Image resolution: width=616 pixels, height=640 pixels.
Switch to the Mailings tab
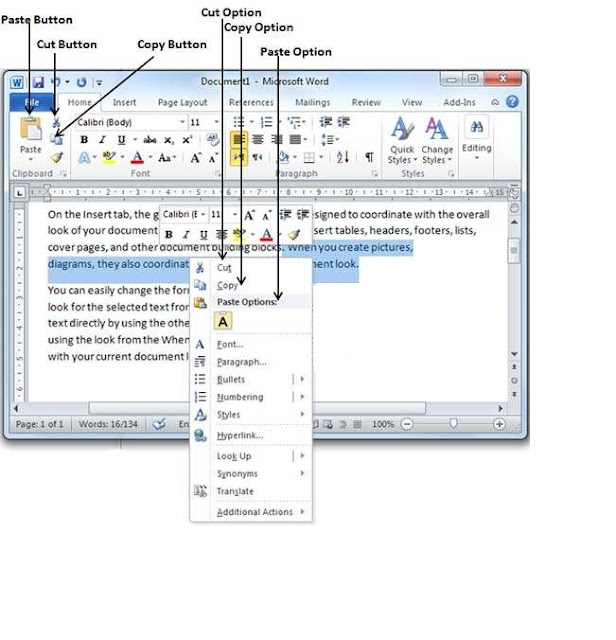(313, 102)
